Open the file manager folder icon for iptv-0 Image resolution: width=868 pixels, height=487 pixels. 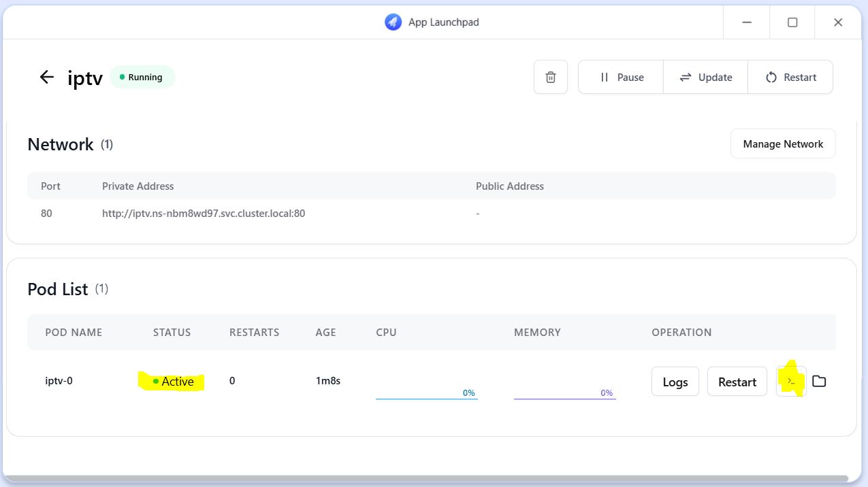(x=819, y=382)
